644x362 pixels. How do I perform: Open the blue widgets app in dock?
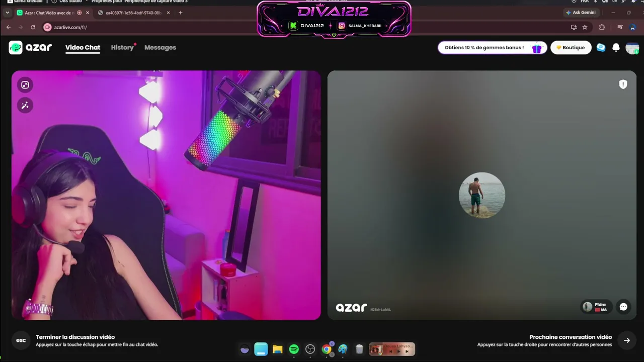point(261,349)
